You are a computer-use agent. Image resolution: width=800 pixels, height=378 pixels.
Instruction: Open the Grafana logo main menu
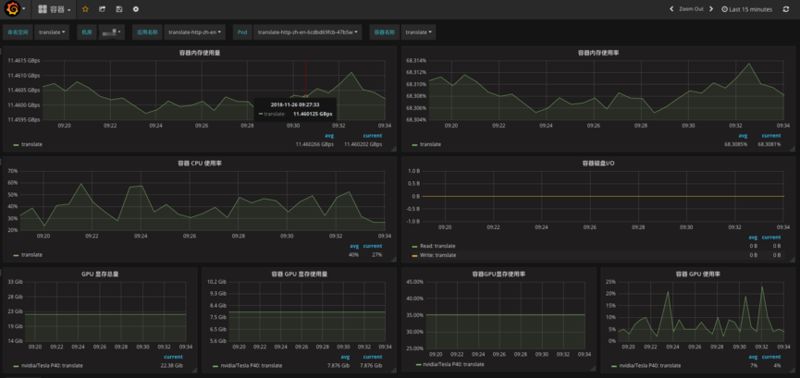[15, 9]
